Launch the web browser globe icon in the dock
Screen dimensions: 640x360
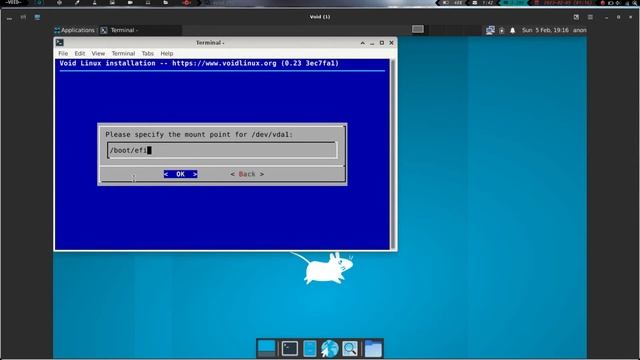[330, 349]
